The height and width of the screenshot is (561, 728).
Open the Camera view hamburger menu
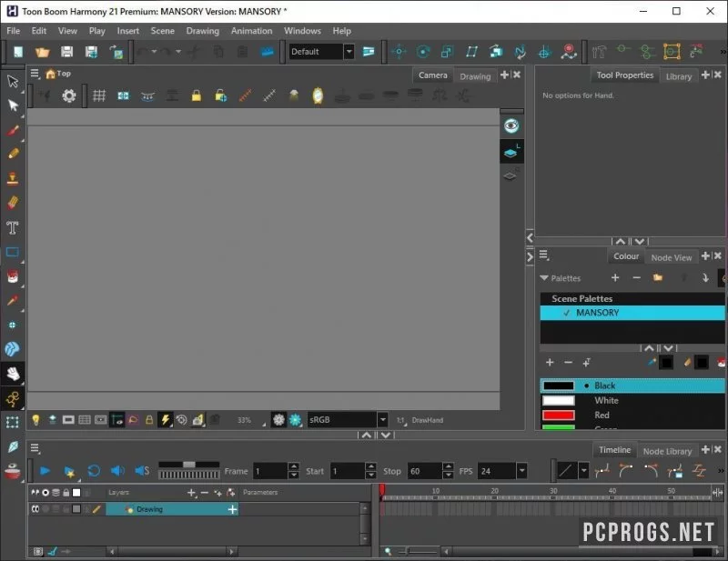point(35,74)
